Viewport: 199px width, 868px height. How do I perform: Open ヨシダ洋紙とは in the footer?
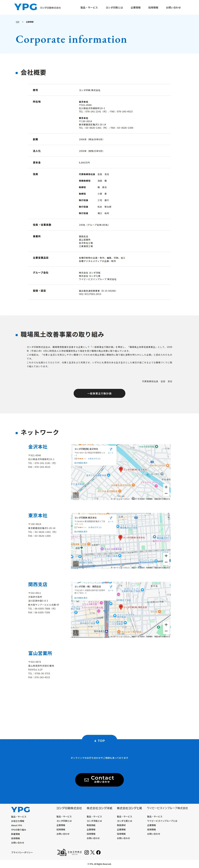[94, 821]
